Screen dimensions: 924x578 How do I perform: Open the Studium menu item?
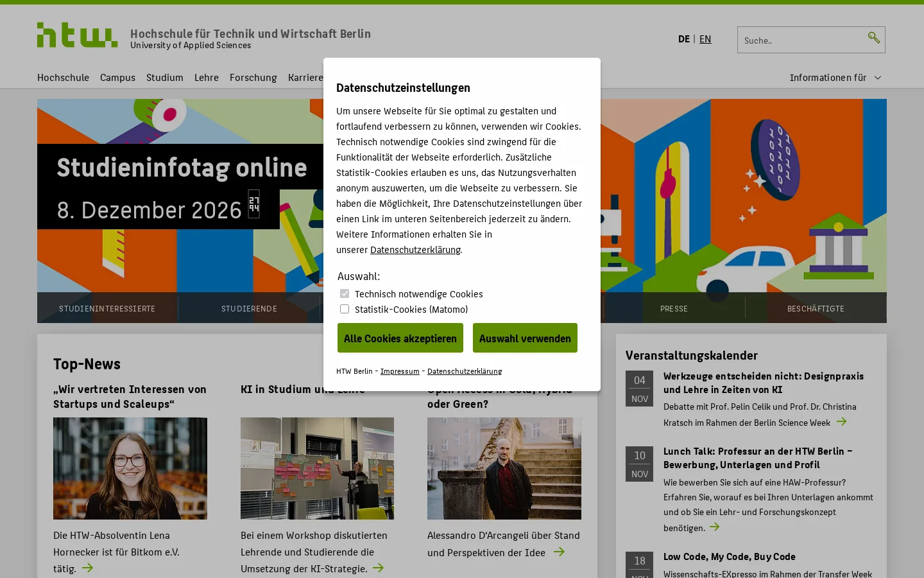pyautogui.click(x=164, y=78)
